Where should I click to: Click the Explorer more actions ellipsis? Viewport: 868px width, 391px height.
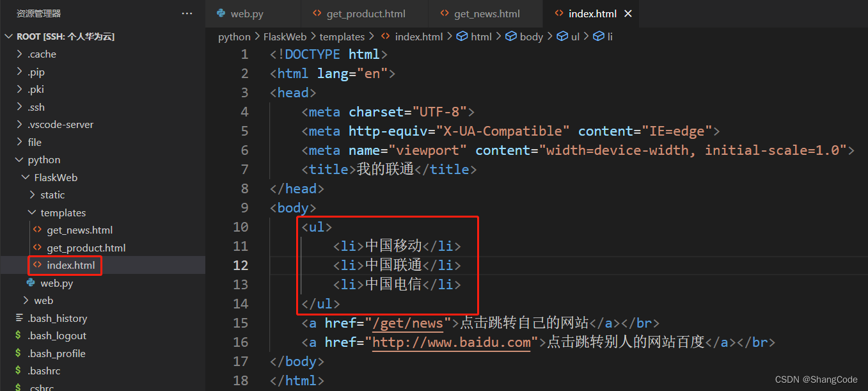(187, 13)
